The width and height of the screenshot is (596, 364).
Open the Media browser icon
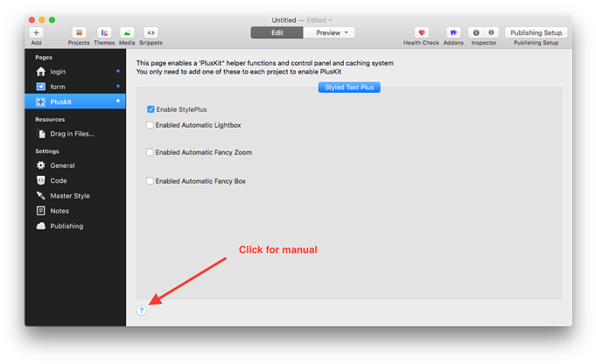click(127, 32)
